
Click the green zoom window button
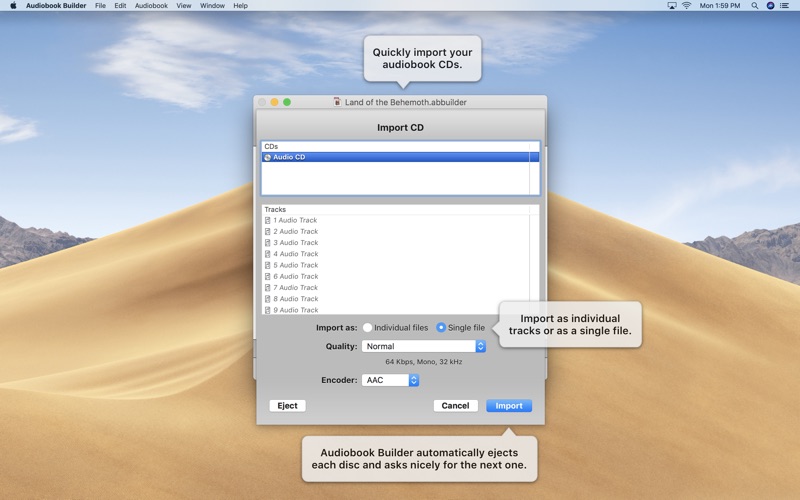tap(287, 102)
